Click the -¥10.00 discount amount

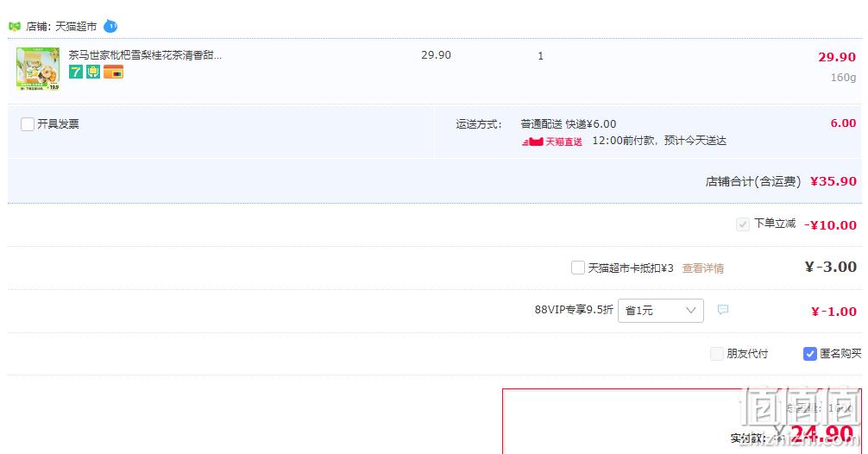[830, 224]
